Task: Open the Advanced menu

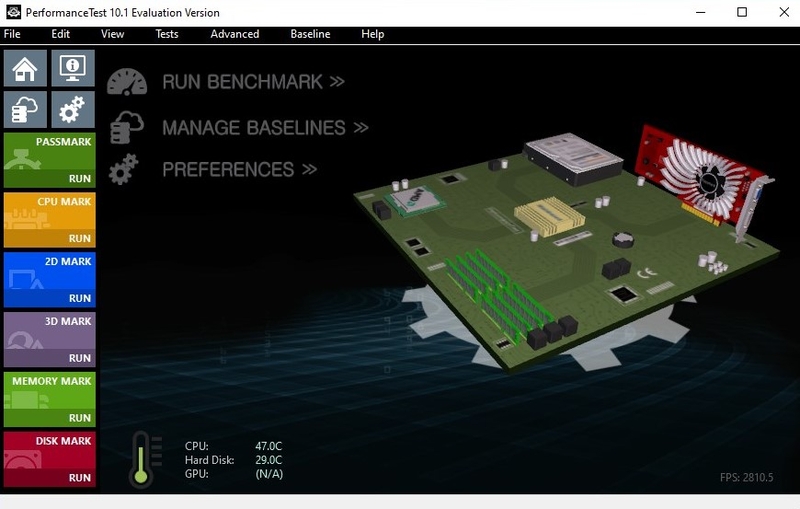Action: (x=235, y=34)
